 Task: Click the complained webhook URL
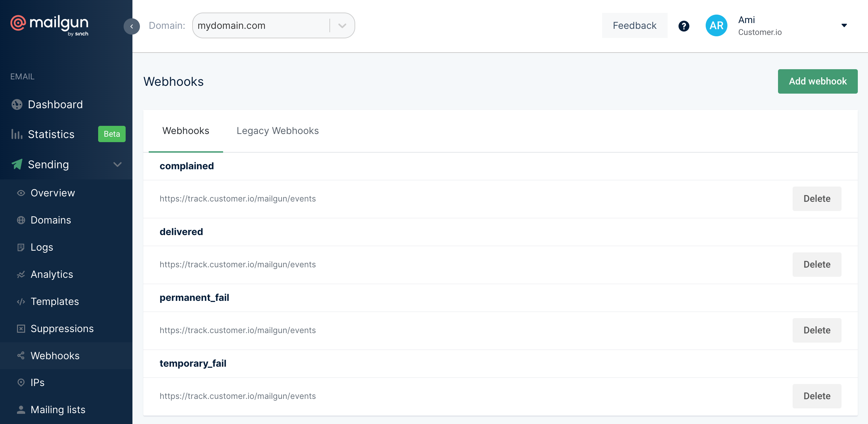[x=238, y=199]
